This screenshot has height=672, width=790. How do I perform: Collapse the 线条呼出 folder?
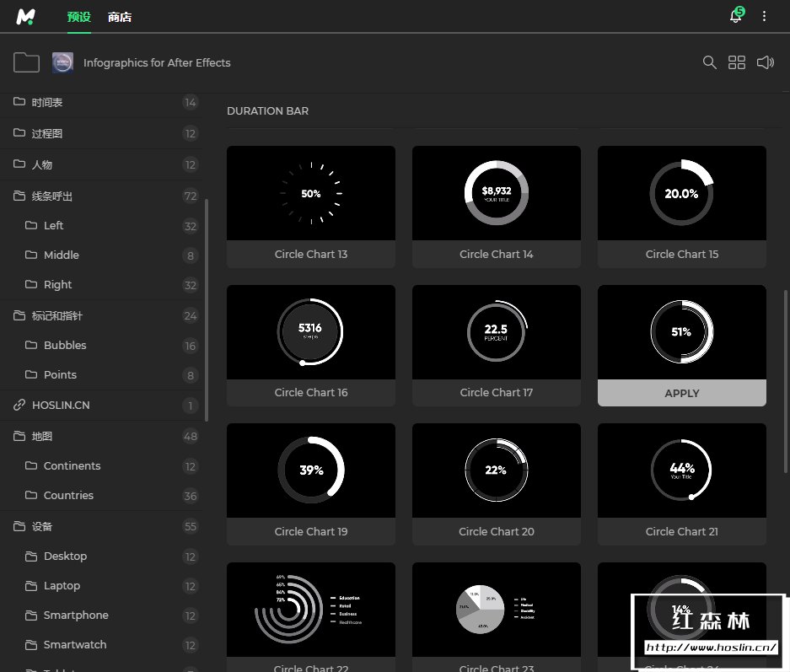(52, 196)
